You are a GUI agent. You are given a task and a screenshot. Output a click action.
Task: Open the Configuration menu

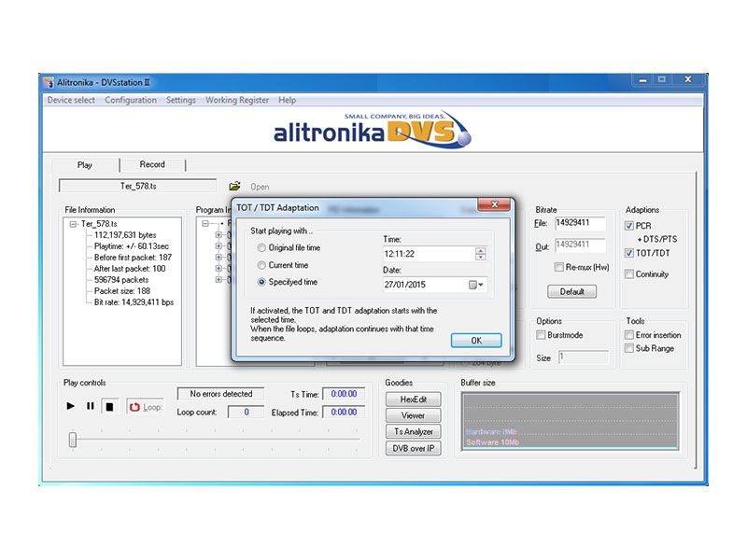point(131,100)
